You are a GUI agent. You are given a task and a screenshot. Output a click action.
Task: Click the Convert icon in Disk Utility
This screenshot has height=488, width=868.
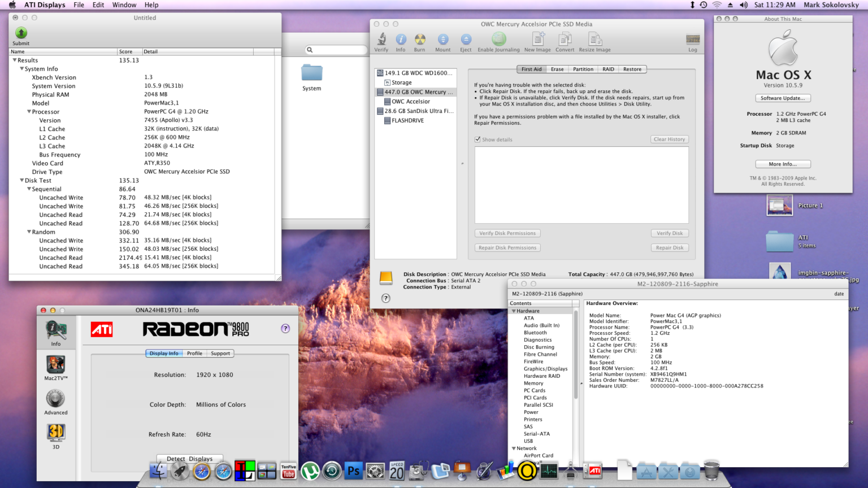(x=565, y=40)
